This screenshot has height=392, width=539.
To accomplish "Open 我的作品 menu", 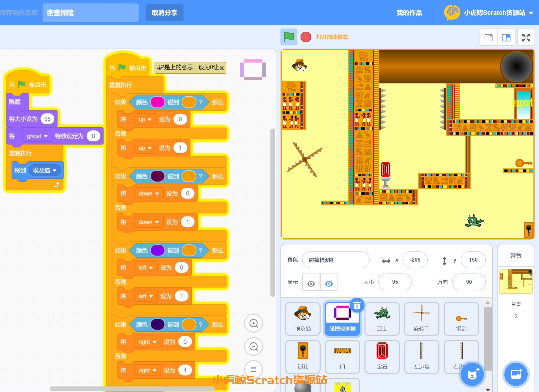I will coord(409,13).
